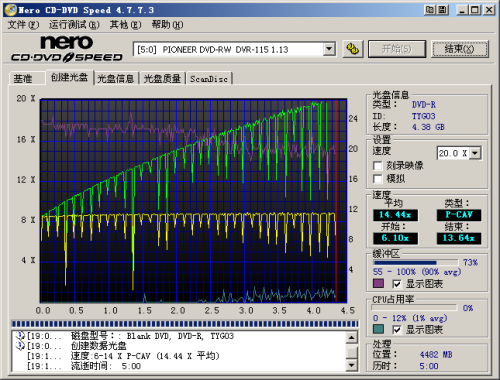Click the log scrollbar down arrow
This screenshot has width=500, height=380.
click(352, 365)
